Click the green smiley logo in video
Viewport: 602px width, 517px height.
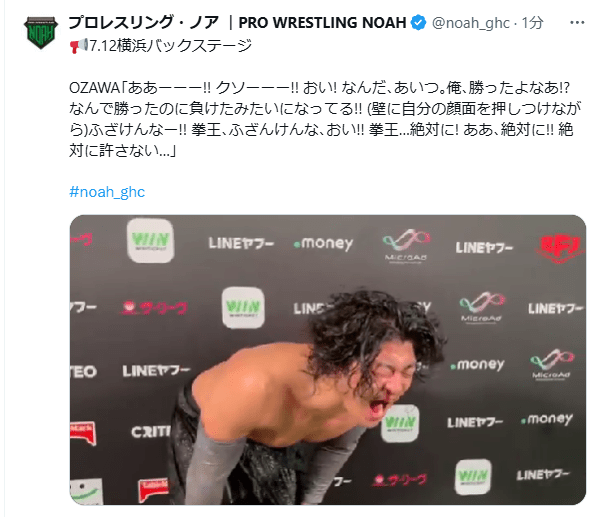pyautogui.click(x=87, y=490)
